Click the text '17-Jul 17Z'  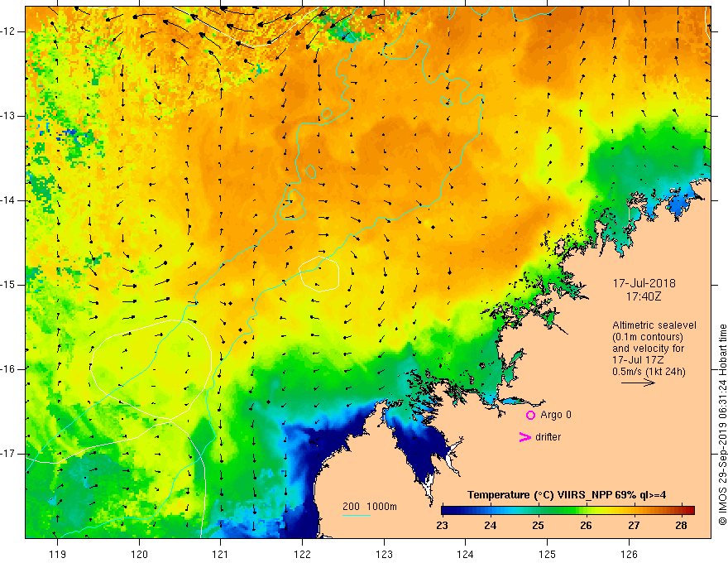point(638,360)
